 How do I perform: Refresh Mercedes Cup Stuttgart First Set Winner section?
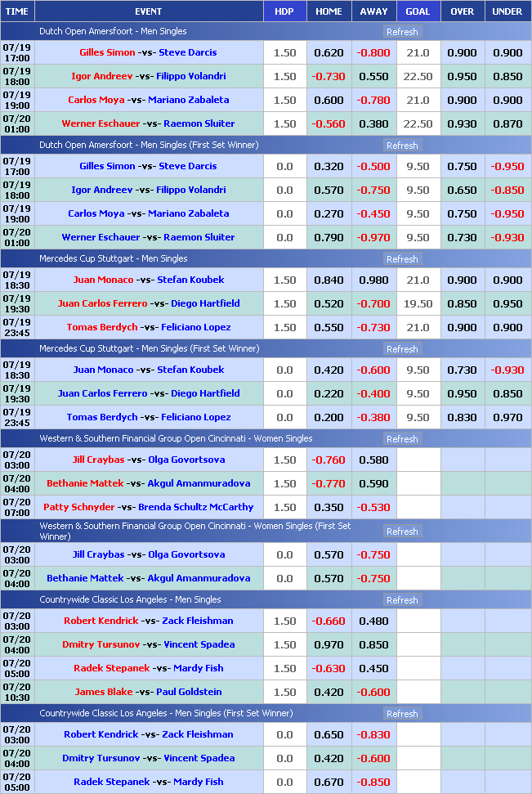401,349
